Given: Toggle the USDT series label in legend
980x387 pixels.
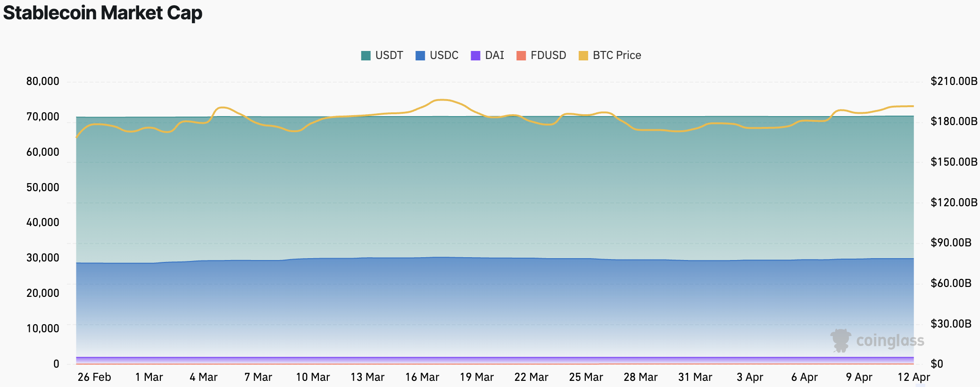Looking at the screenshot, I should (x=389, y=56).
